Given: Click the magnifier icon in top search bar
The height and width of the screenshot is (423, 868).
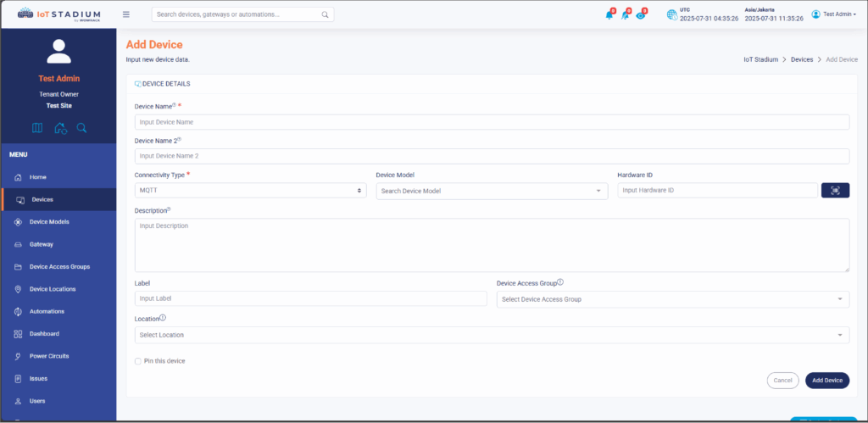Looking at the screenshot, I should coord(325,14).
